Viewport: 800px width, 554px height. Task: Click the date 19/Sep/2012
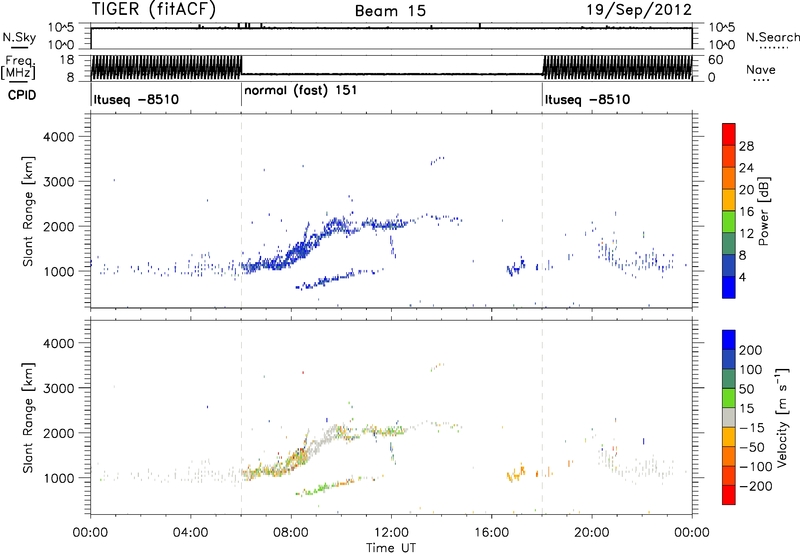click(639, 9)
